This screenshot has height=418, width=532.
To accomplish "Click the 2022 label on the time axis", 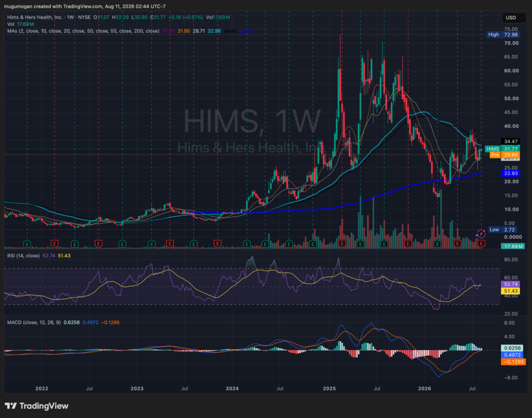I will tap(42, 388).
